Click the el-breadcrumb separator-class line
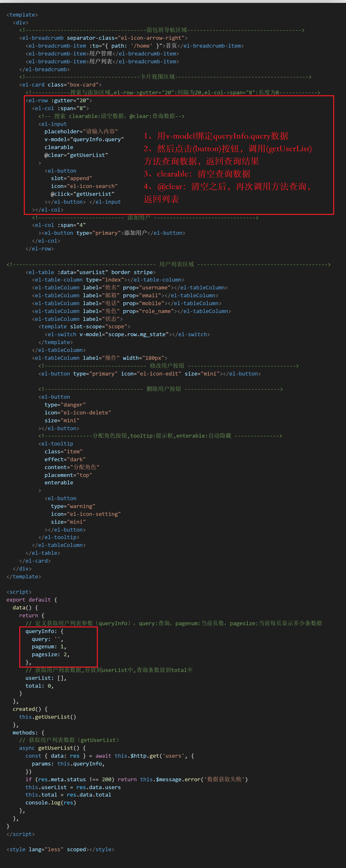346x868 pixels. pos(103,38)
